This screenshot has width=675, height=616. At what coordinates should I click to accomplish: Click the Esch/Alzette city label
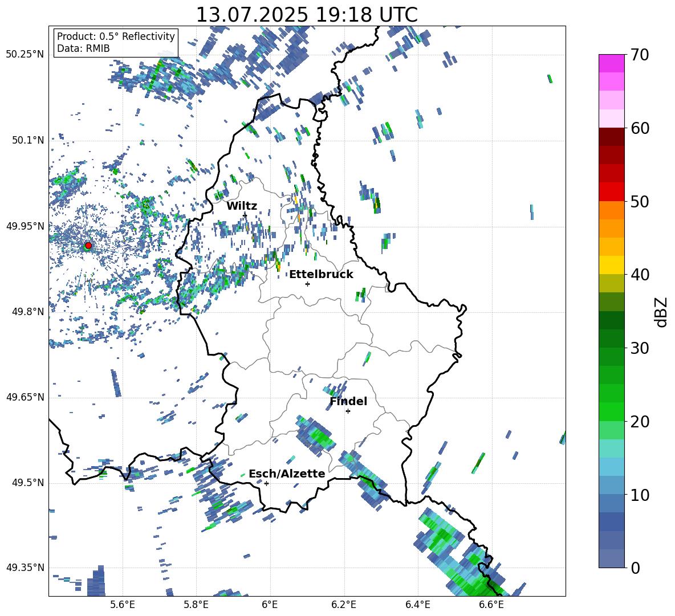[x=287, y=474]
